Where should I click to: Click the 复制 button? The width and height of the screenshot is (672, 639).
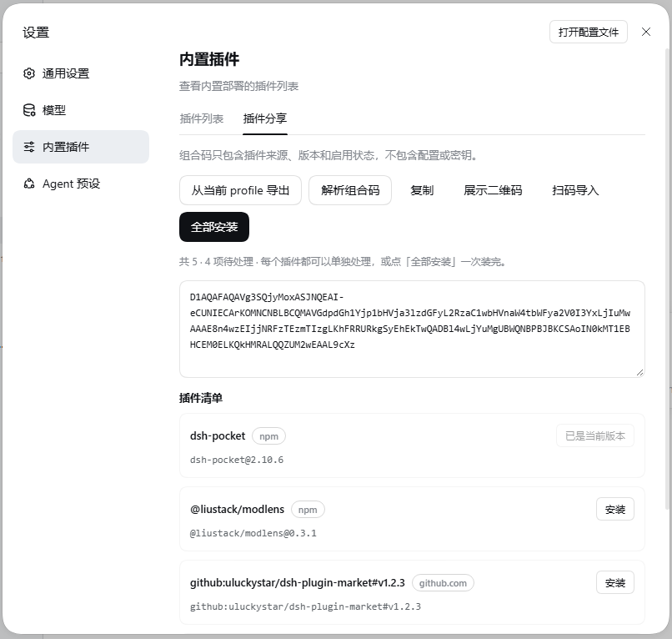pos(422,190)
